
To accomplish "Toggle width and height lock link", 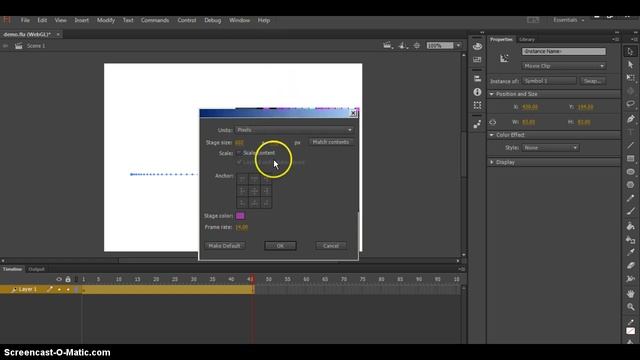I will point(493,122).
